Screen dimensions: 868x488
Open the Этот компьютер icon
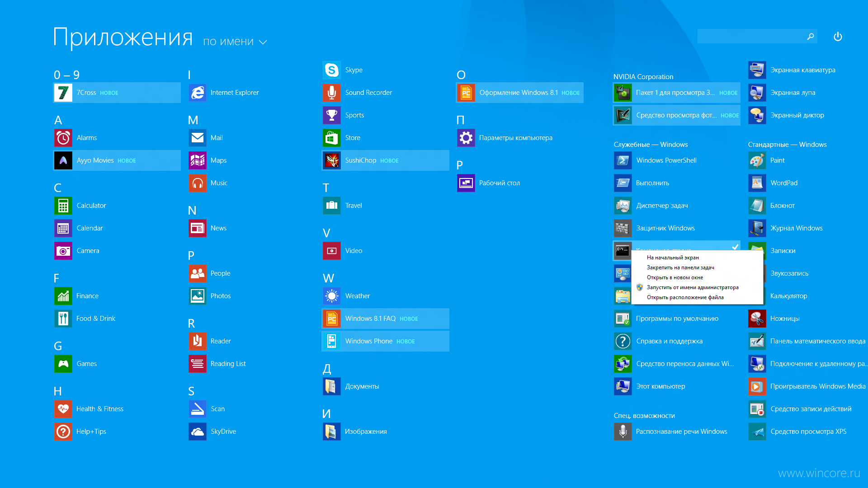[x=623, y=386]
